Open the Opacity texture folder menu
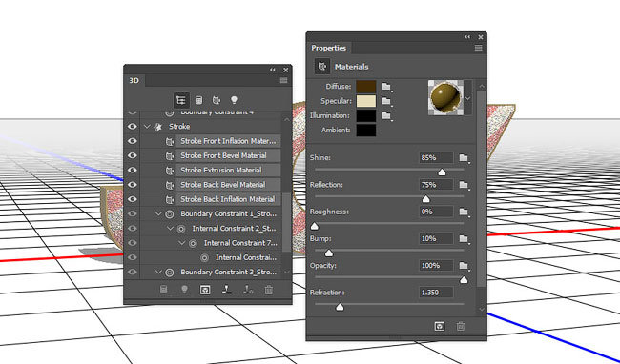Image resolution: width=620 pixels, height=364 pixels. click(464, 266)
